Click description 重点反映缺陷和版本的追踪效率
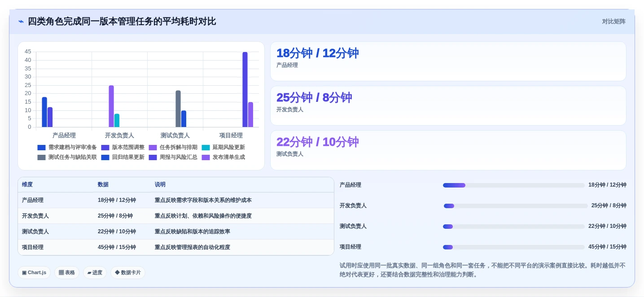644x297 pixels. [193, 231]
